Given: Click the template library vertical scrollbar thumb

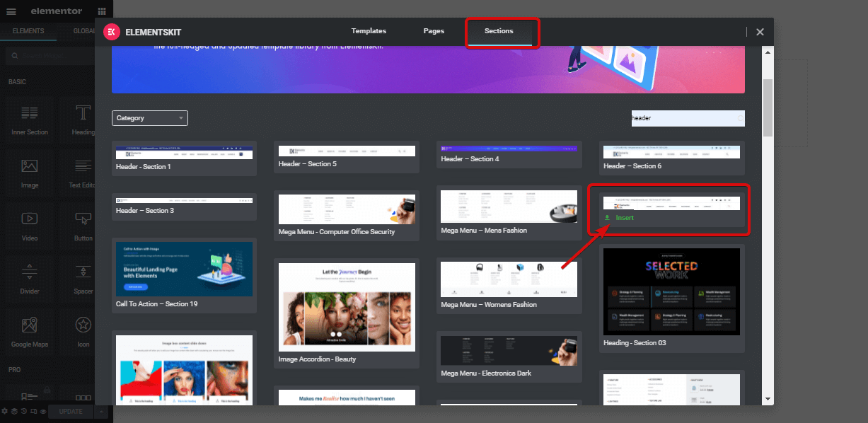Looking at the screenshot, I should (x=768, y=108).
